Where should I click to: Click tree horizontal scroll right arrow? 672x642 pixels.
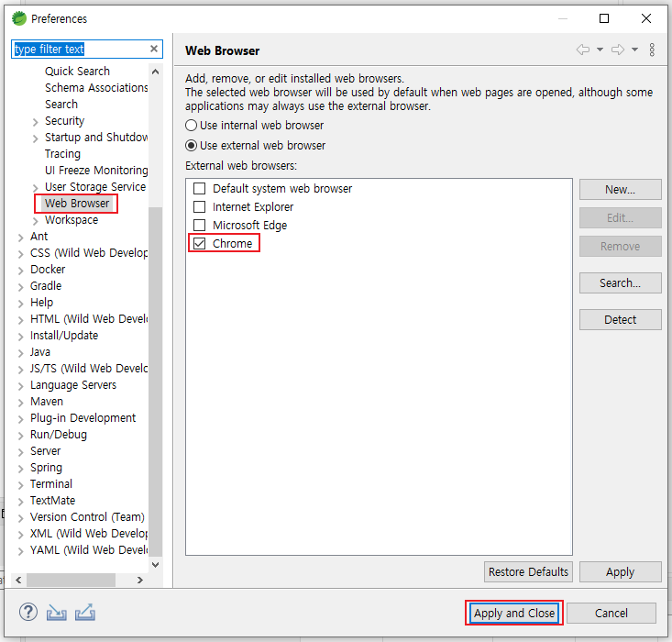point(139,581)
